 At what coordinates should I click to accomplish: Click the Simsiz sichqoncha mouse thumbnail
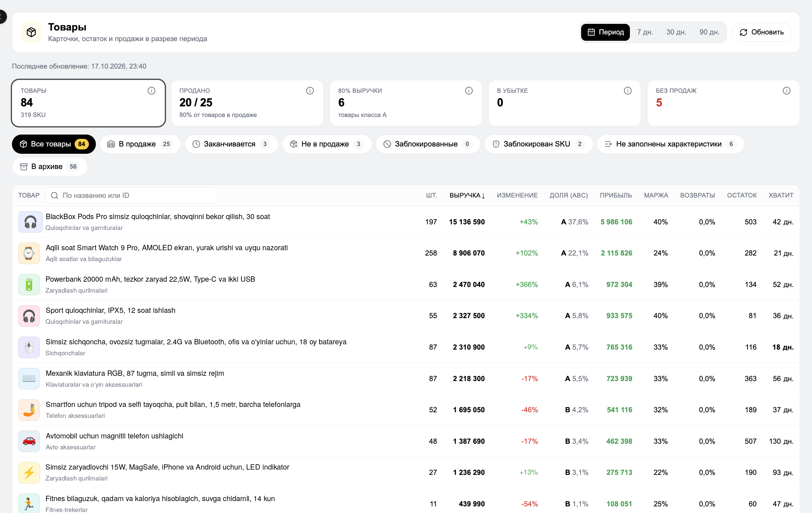(x=29, y=347)
